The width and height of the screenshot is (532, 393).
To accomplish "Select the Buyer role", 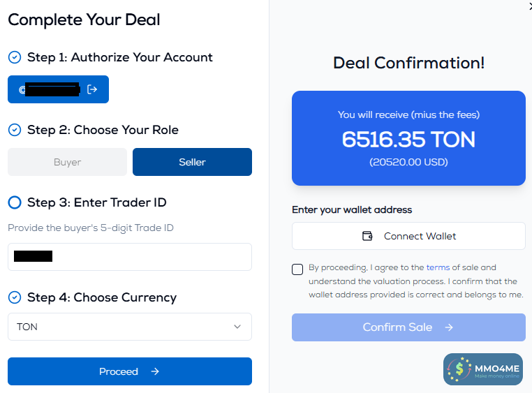I will 68,162.
